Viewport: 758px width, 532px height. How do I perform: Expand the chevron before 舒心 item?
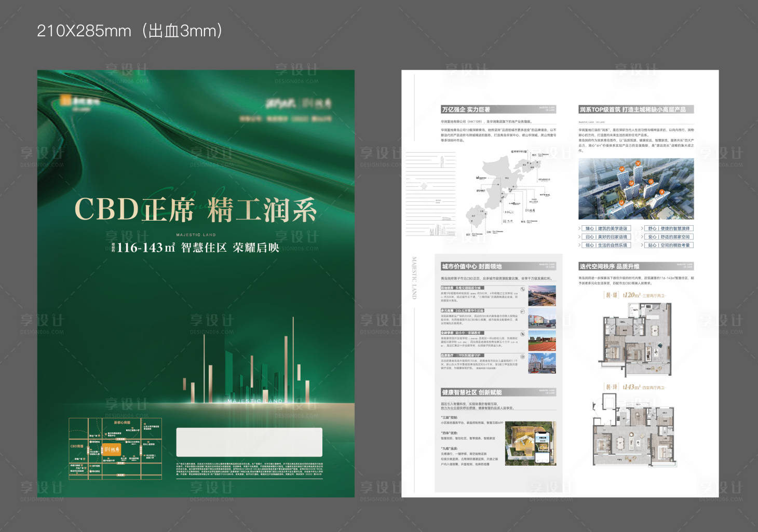tap(642, 228)
